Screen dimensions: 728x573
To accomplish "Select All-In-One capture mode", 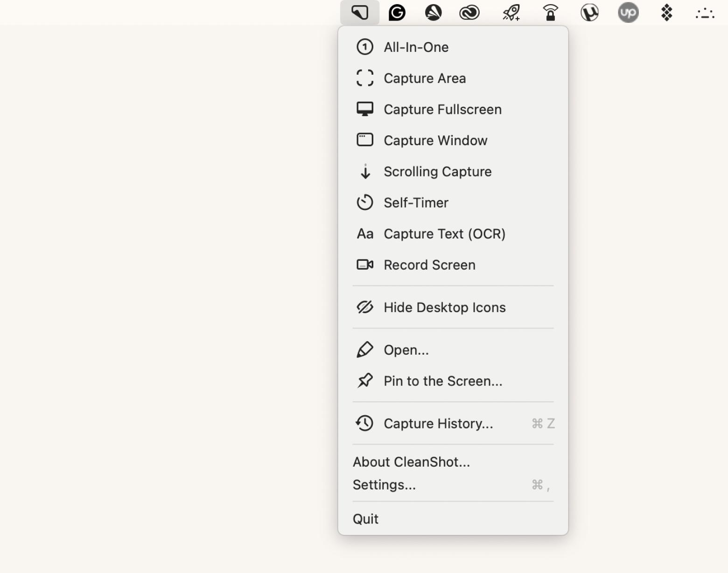I will pyautogui.click(x=416, y=47).
